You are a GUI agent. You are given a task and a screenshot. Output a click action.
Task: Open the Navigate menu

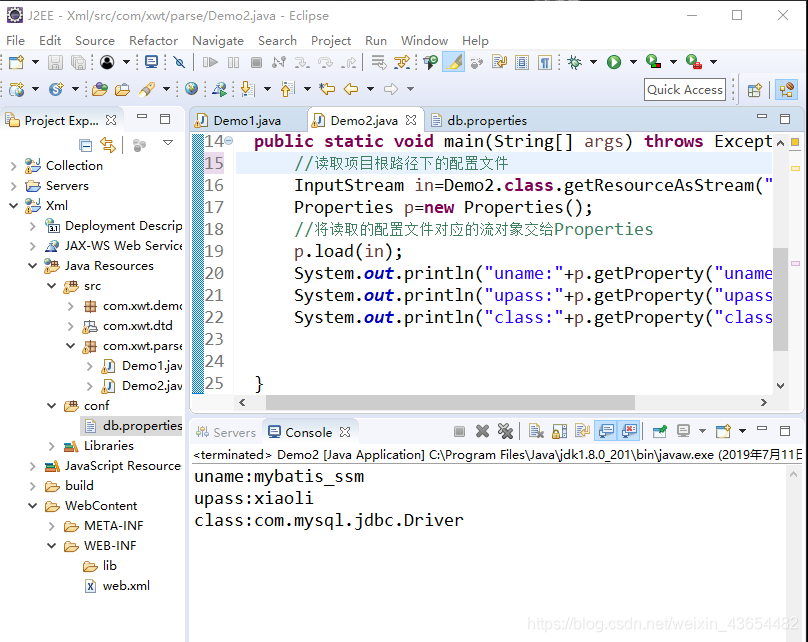click(218, 41)
